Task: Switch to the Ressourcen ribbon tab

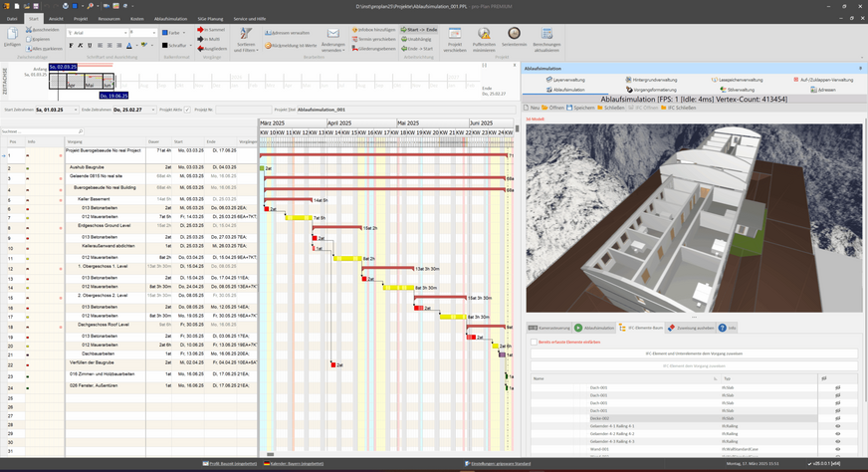Action: (x=108, y=18)
